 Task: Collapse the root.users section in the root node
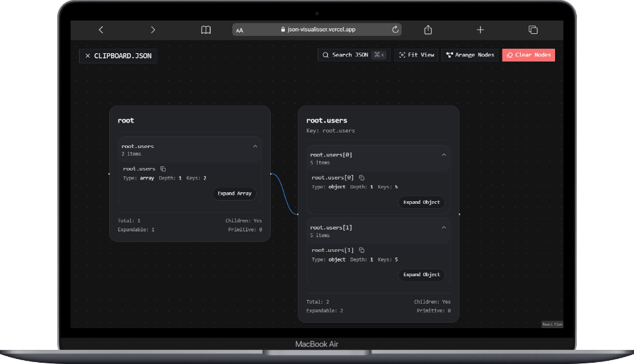[x=255, y=146]
